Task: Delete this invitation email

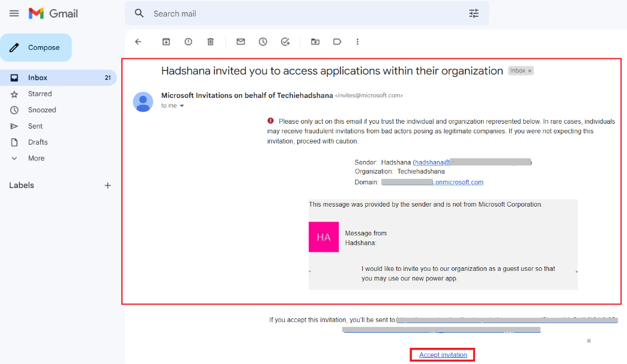Action: 210,41
